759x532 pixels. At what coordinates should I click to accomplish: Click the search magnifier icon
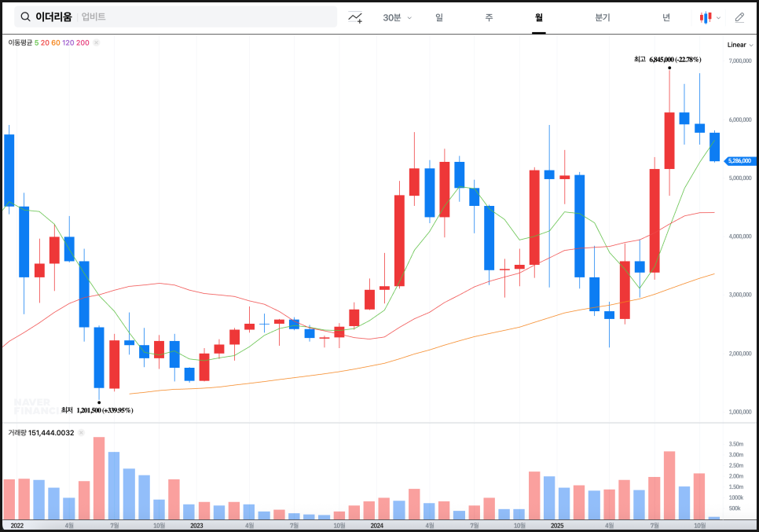point(25,17)
